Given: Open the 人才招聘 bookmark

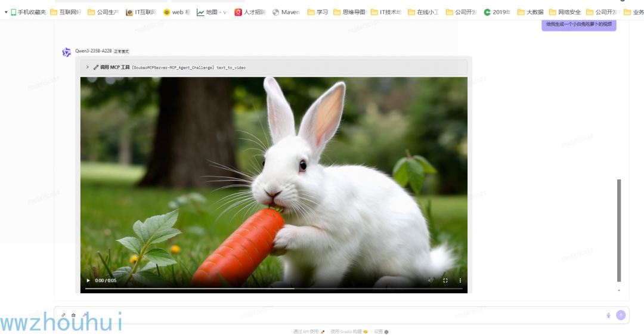Looking at the screenshot, I should tap(250, 13).
